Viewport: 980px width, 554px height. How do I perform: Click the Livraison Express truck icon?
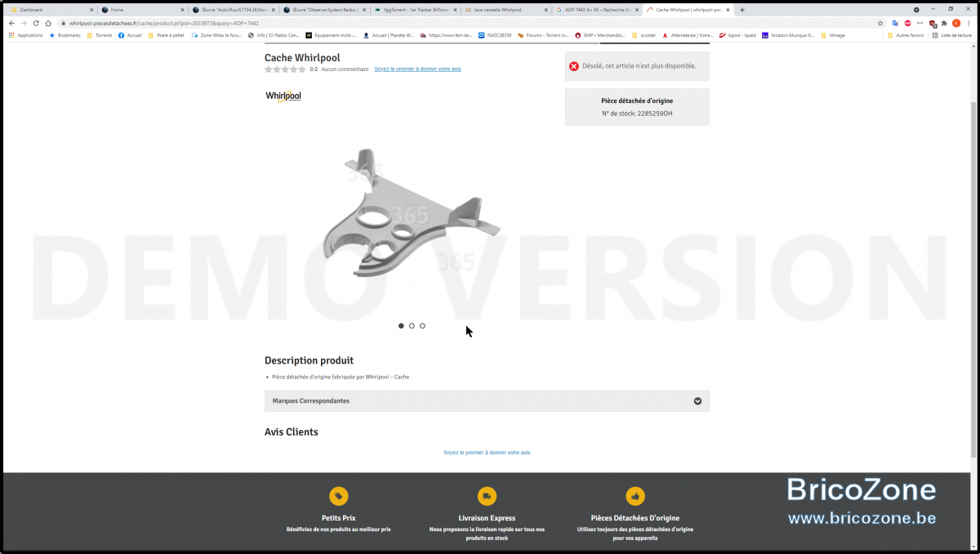[x=487, y=496]
